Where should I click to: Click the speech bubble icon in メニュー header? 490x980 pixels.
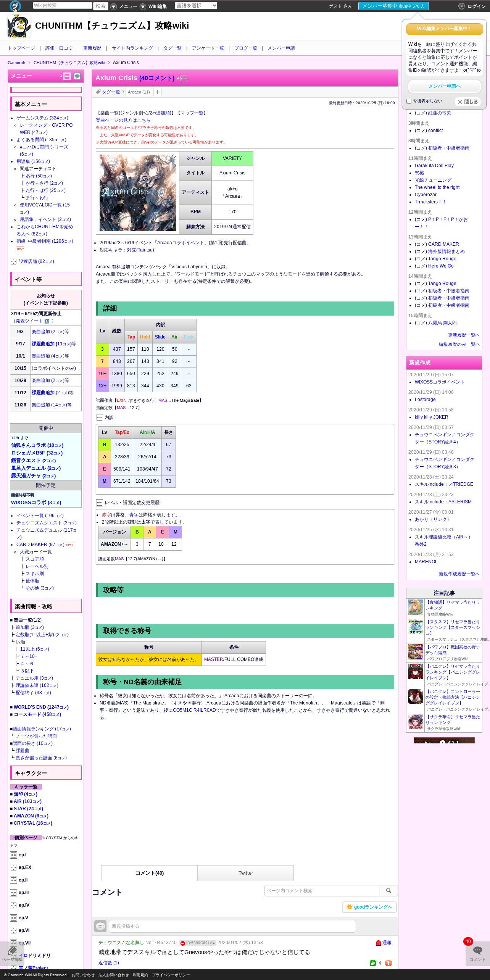tap(77, 76)
